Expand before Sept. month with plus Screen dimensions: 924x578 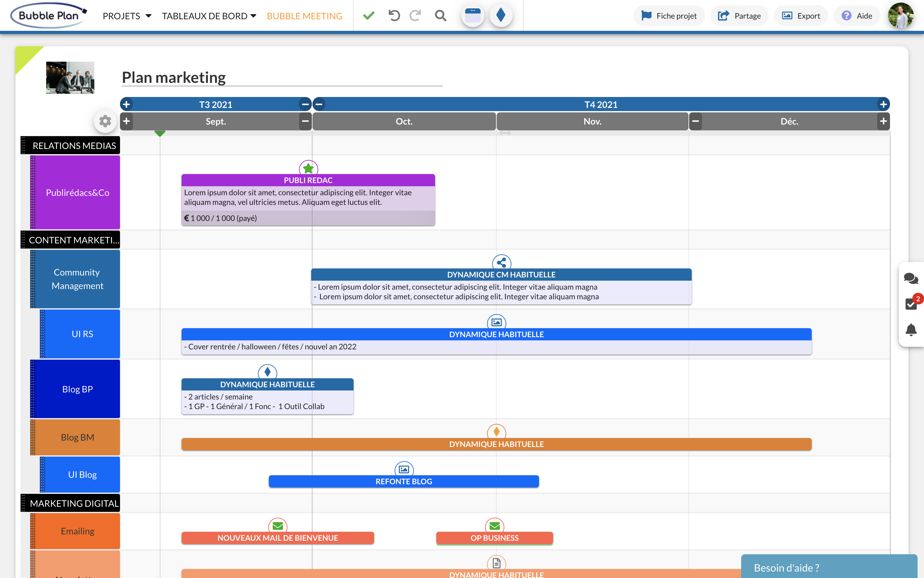tap(126, 121)
